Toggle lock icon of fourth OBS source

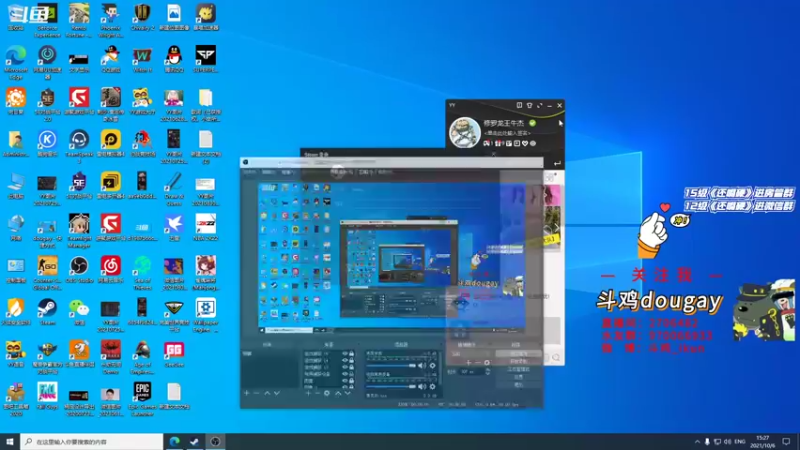[352, 373]
